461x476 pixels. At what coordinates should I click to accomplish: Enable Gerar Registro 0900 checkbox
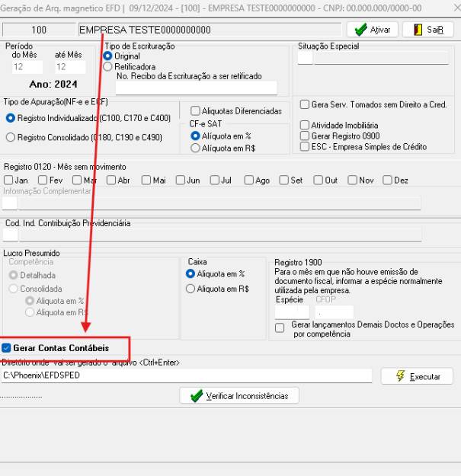[x=305, y=136]
